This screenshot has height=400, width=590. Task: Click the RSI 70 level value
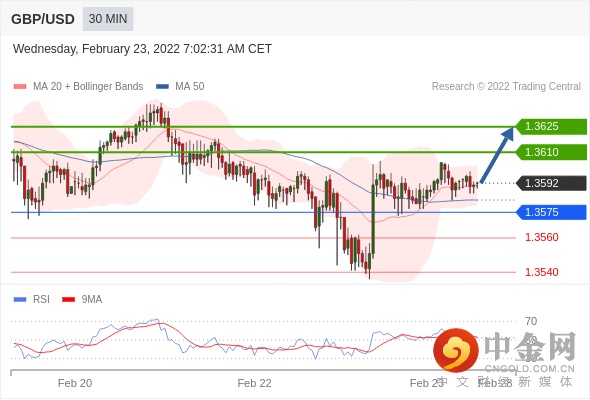tap(531, 321)
